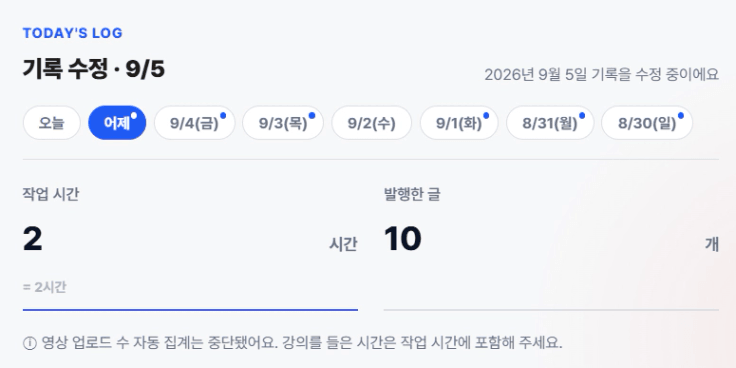Switch to the 9/4(금) record

pyautogui.click(x=194, y=123)
